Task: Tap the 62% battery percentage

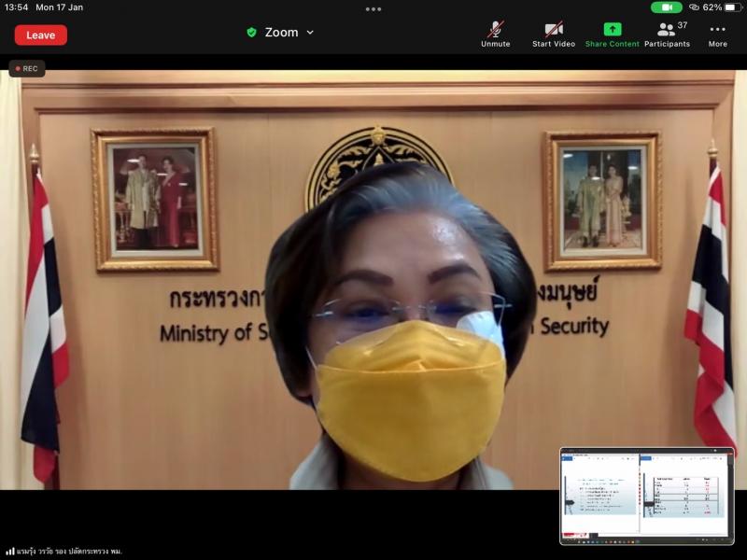Action: (712, 7)
